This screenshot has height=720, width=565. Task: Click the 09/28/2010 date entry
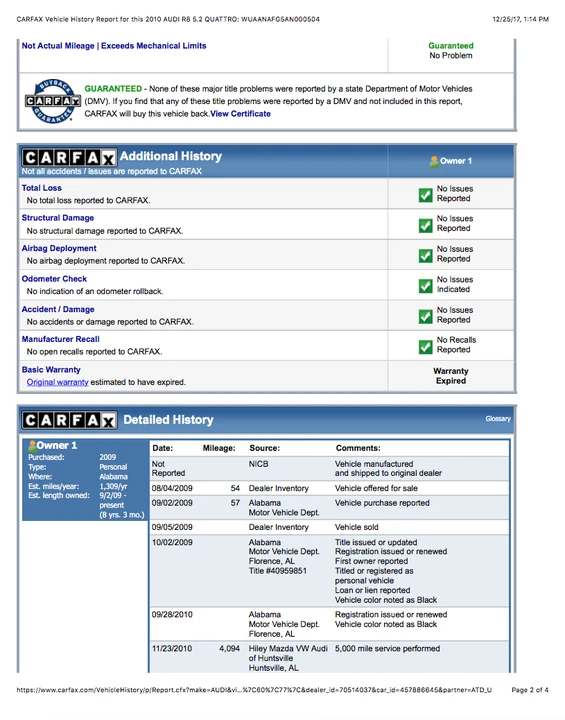pyautogui.click(x=172, y=615)
